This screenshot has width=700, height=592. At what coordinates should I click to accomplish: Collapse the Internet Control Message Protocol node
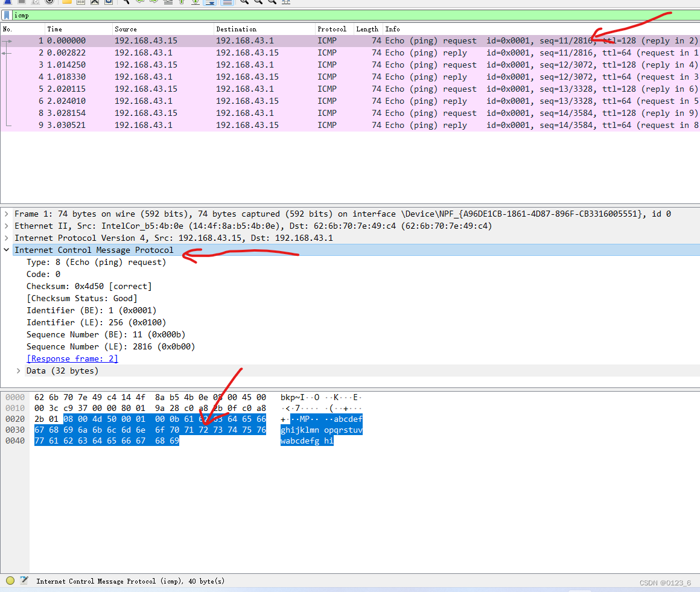[7, 250]
